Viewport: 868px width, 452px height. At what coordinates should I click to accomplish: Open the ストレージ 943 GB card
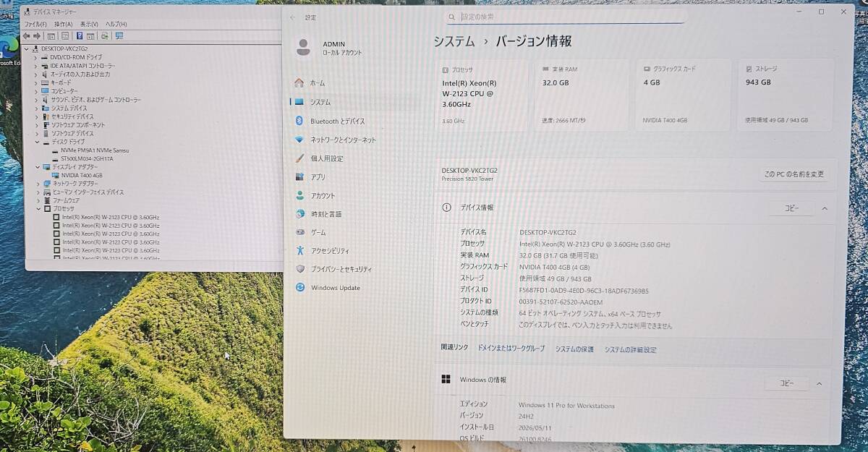click(785, 95)
